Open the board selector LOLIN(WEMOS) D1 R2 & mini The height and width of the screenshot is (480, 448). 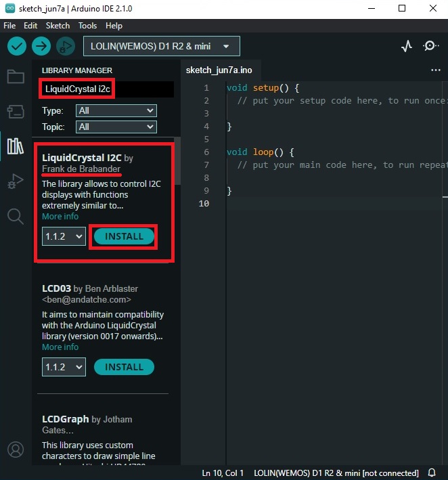coord(162,46)
